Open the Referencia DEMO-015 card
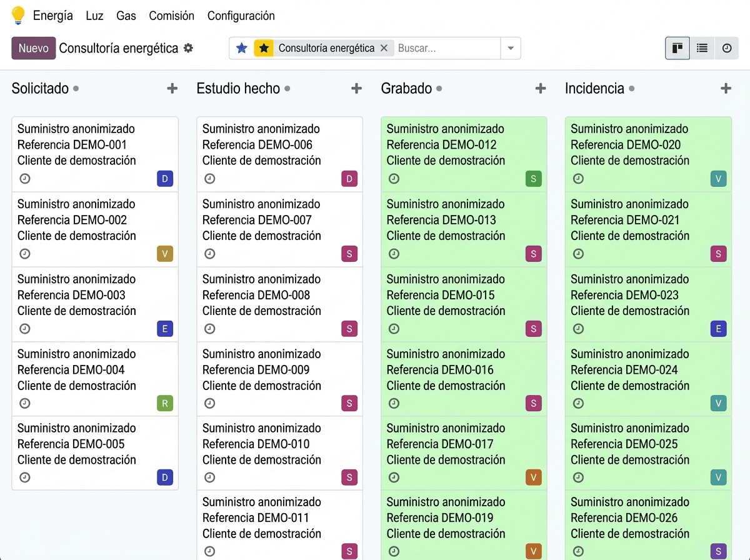Screen dimensions: 750x560 464,304
